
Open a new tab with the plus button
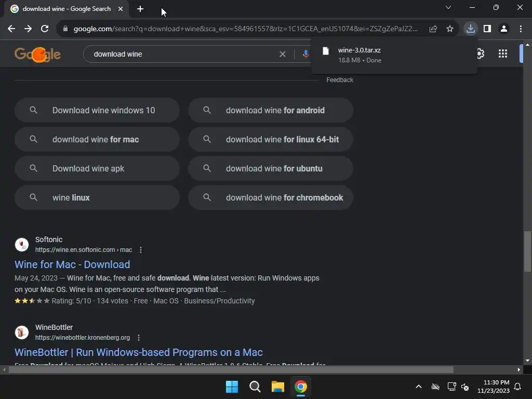click(x=140, y=9)
